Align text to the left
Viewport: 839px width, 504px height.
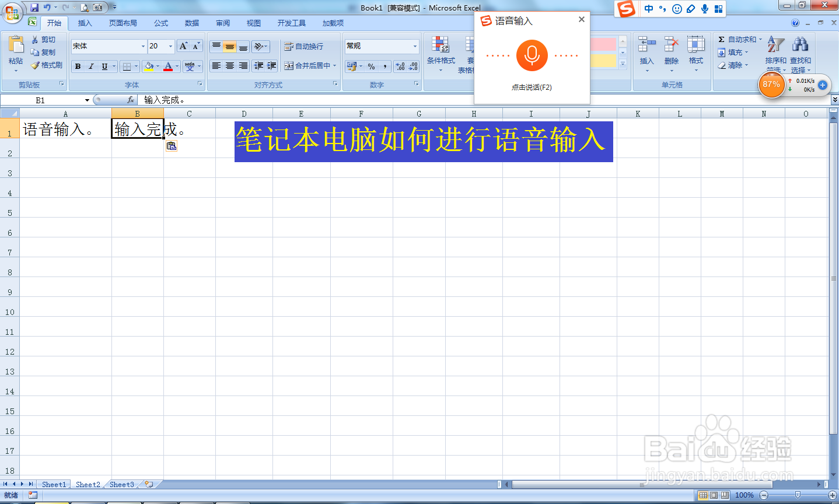216,66
